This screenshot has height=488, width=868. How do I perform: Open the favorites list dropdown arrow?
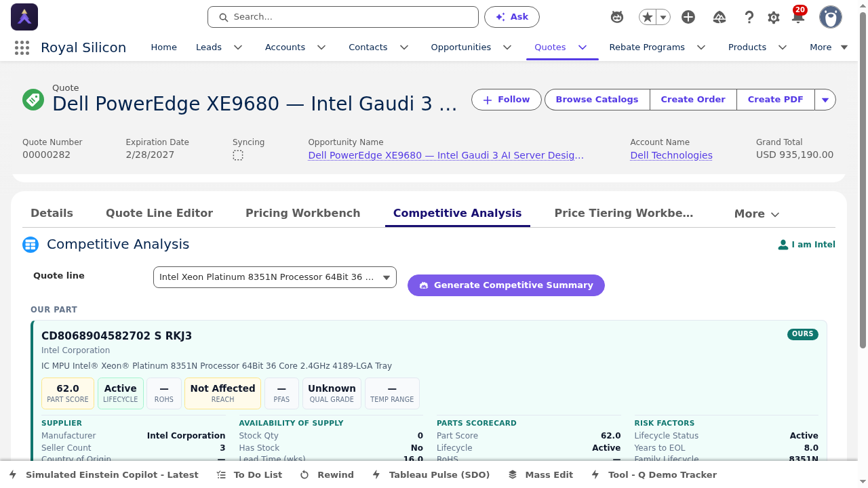click(663, 18)
